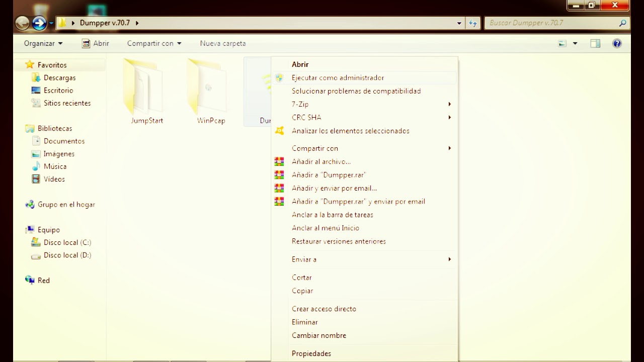Open Disco local (C:)
Screen dimensions: 644x362
tap(67, 242)
